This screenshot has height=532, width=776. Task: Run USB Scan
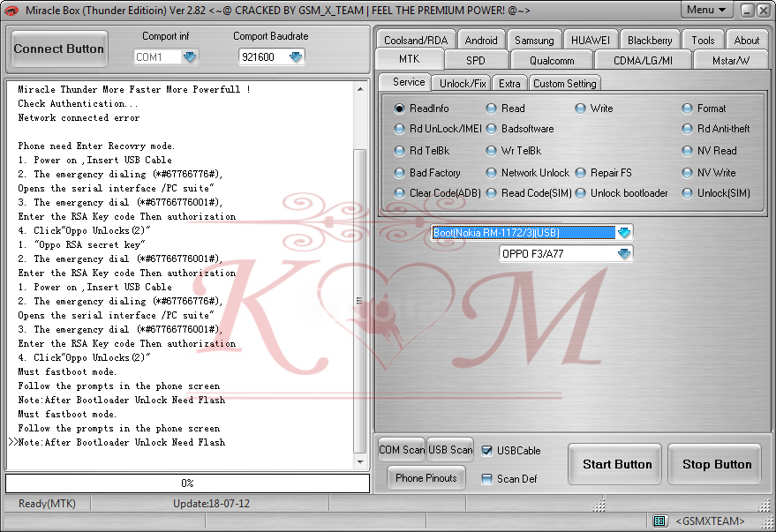coord(450,449)
